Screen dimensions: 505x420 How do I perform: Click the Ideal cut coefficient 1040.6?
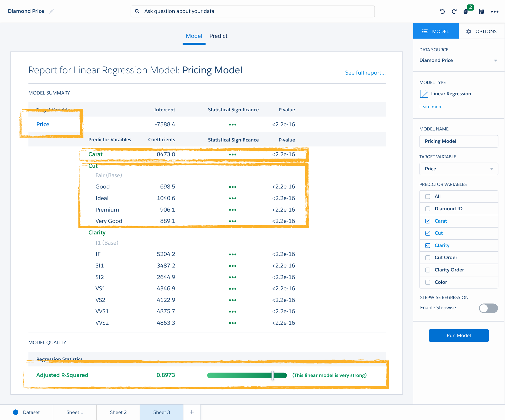pos(166,198)
